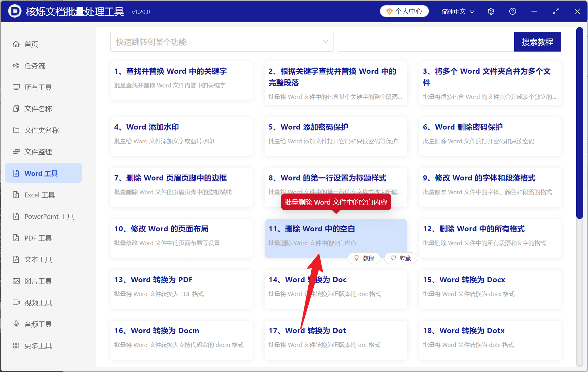Open PowerPoint 工具 section
The width and height of the screenshot is (588, 372).
pyautogui.click(x=43, y=216)
